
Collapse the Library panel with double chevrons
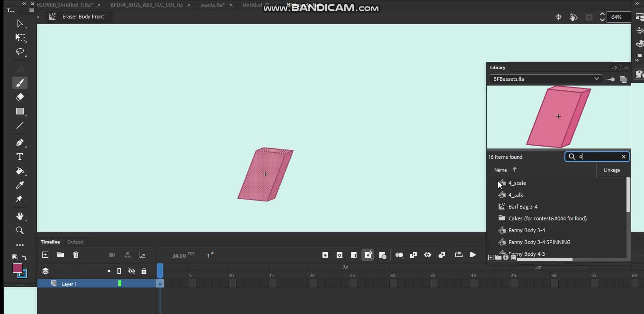tap(615, 68)
